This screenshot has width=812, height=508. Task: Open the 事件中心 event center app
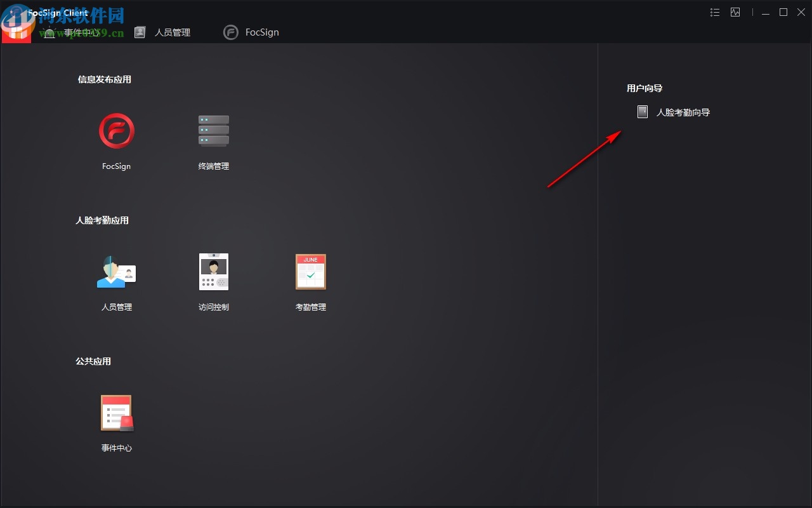pos(116,413)
